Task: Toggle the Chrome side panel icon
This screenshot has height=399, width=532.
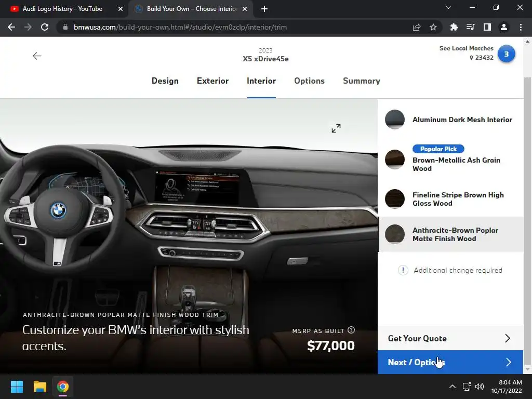Action: pos(487,27)
